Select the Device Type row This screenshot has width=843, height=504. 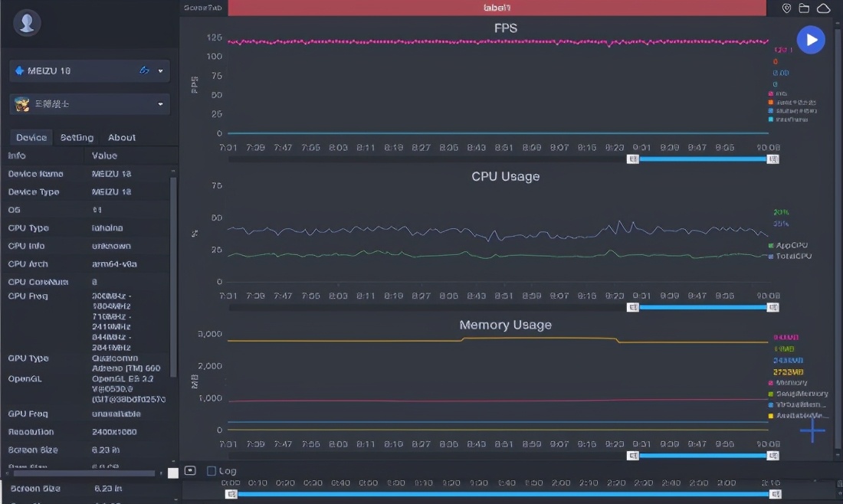point(86,191)
